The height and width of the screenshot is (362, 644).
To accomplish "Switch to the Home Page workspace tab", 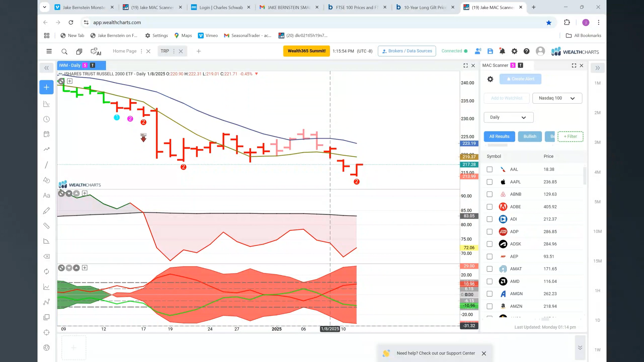I will (x=124, y=51).
